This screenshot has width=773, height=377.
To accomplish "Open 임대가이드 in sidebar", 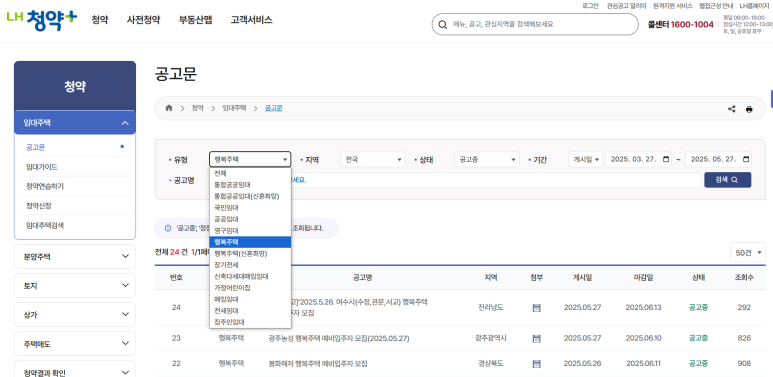I will 41,167.
